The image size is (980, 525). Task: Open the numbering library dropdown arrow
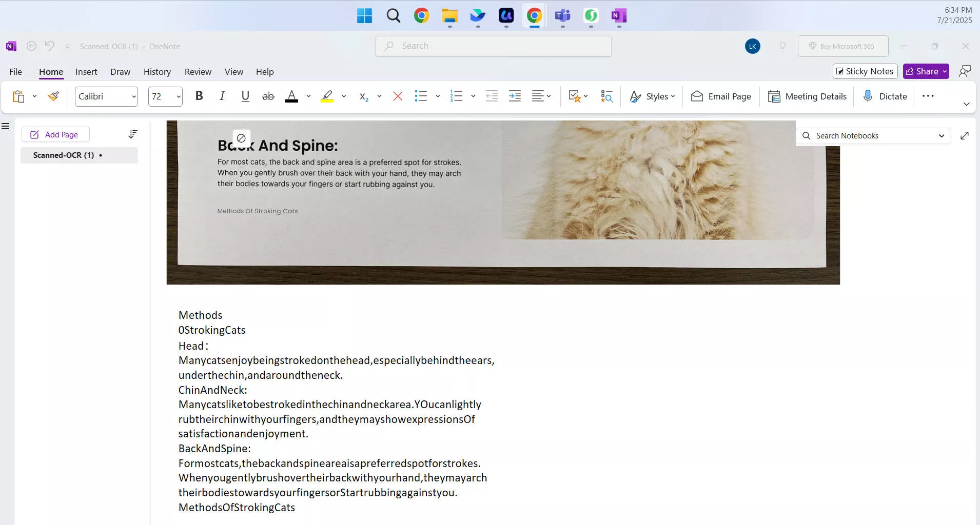tap(473, 96)
